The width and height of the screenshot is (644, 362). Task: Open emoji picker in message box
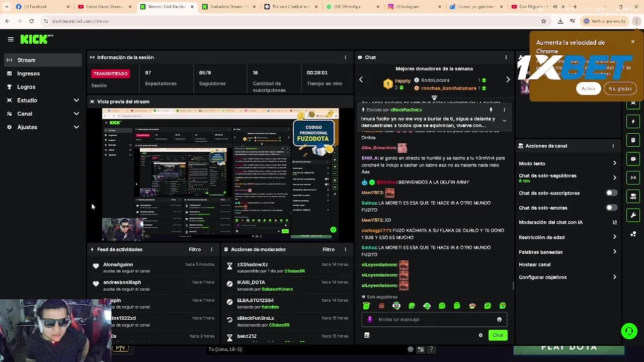coord(499,319)
